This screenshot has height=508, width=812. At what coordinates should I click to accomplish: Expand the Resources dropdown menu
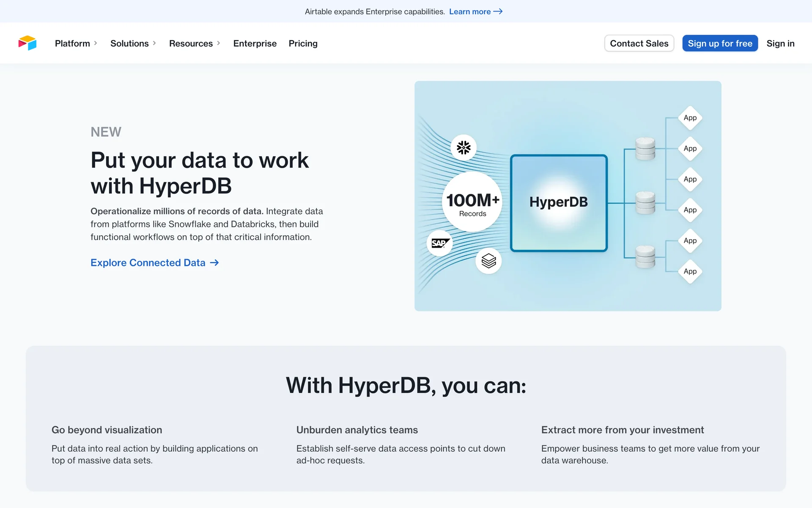(195, 43)
